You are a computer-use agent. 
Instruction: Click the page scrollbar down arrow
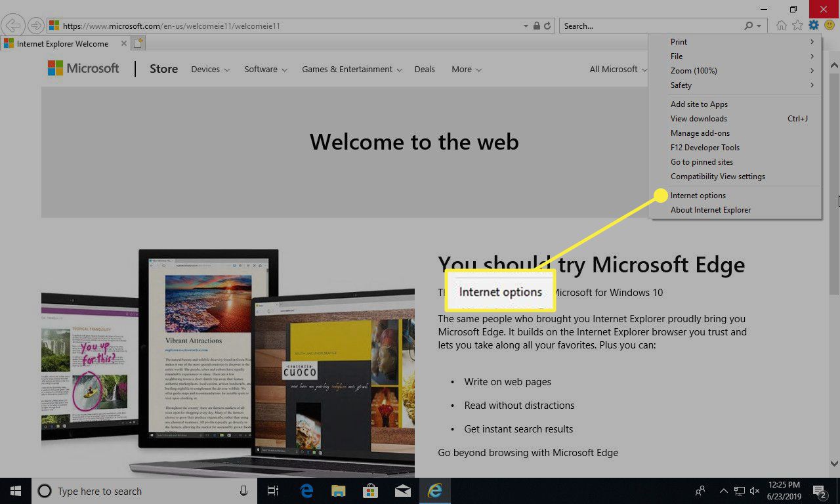click(x=834, y=463)
